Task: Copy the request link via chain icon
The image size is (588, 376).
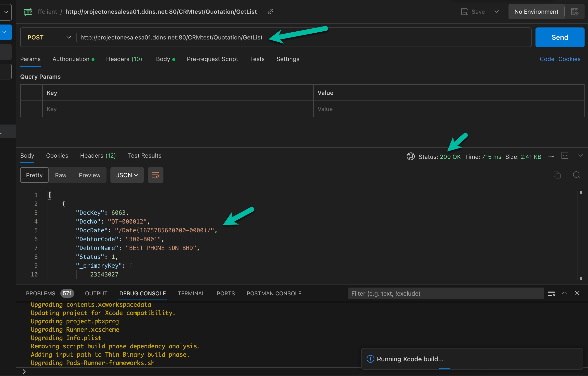Action: pos(271,12)
